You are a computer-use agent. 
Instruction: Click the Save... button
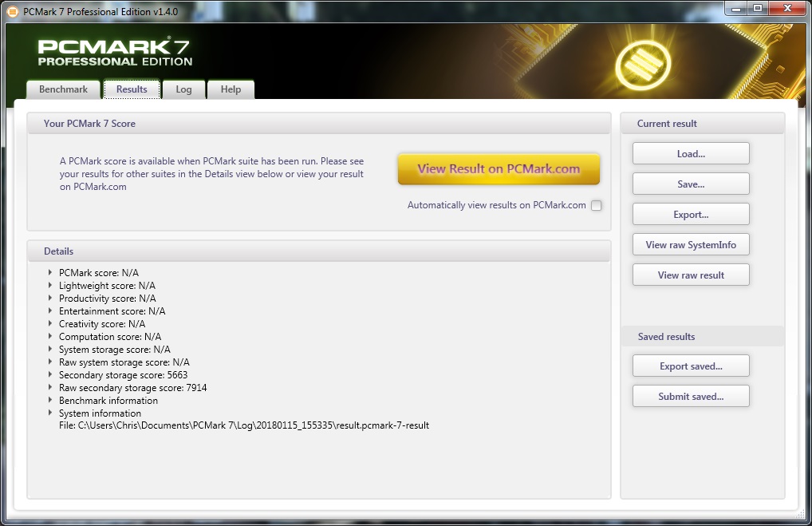pyautogui.click(x=691, y=184)
